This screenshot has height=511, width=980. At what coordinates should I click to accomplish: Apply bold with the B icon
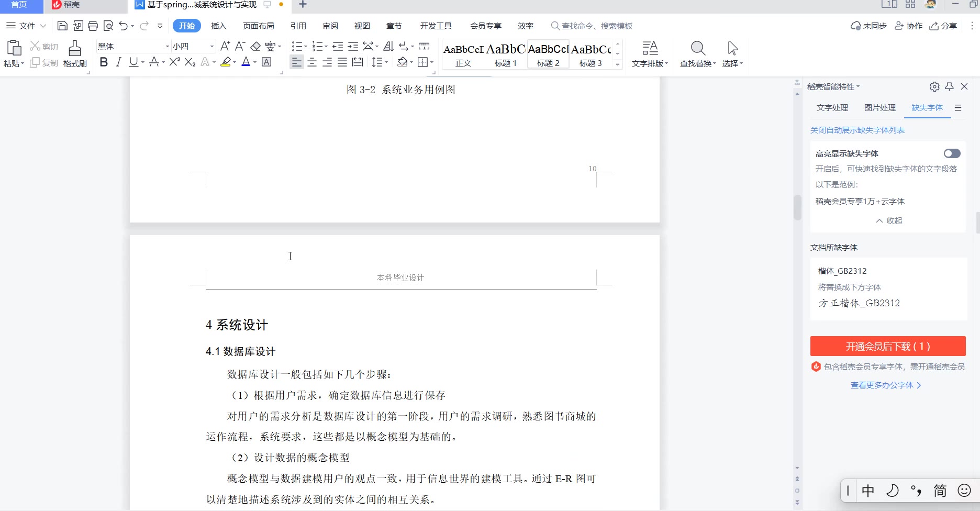(104, 62)
